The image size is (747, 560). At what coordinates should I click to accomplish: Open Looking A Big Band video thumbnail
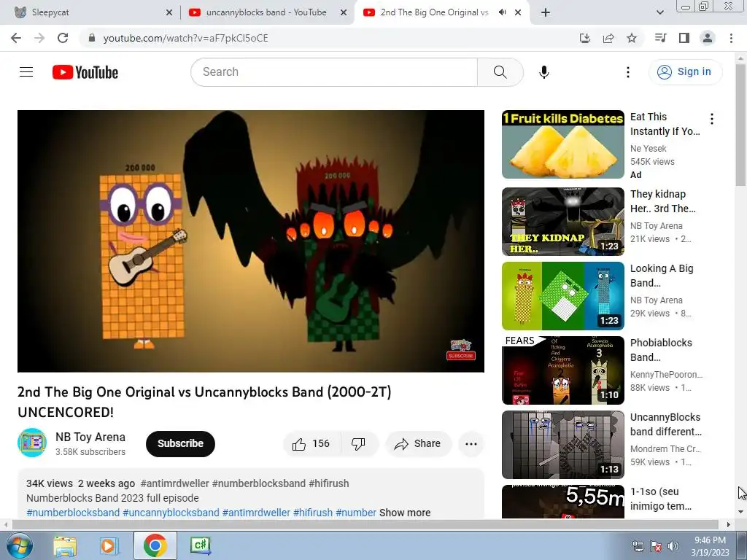[562, 296]
